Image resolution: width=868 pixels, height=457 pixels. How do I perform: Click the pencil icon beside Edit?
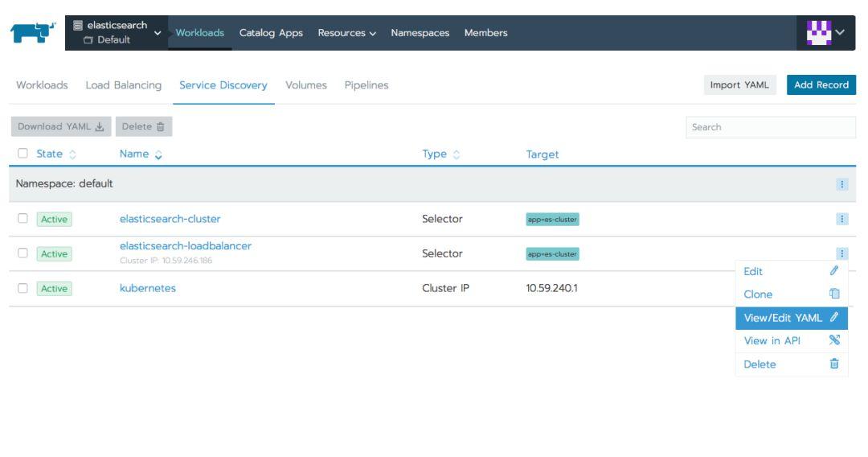834,271
